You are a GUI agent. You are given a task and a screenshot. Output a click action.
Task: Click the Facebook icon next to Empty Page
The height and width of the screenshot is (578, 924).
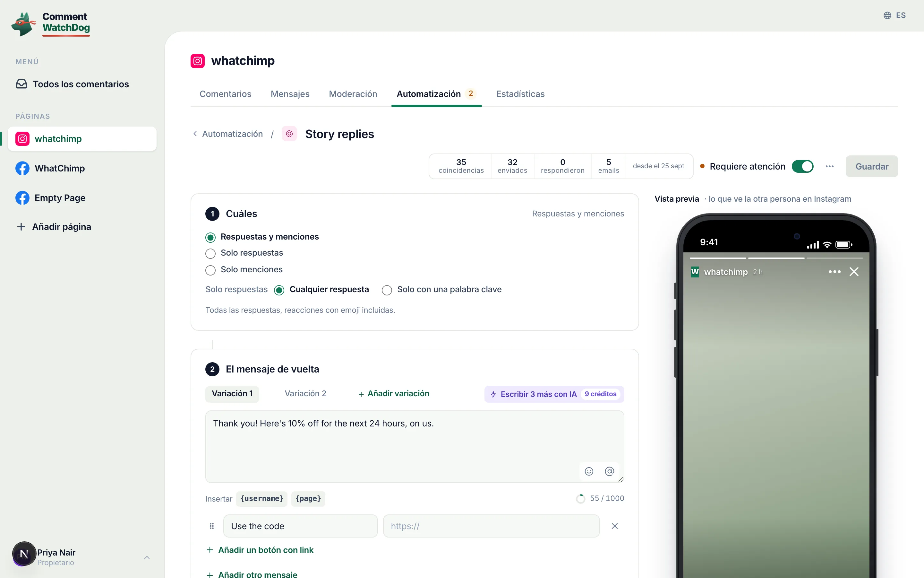pyautogui.click(x=22, y=197)
